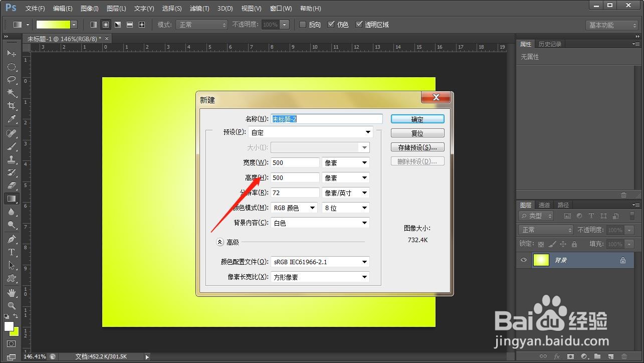
Task: Choose the reflected gradient style button
Action: click(130, 25)
